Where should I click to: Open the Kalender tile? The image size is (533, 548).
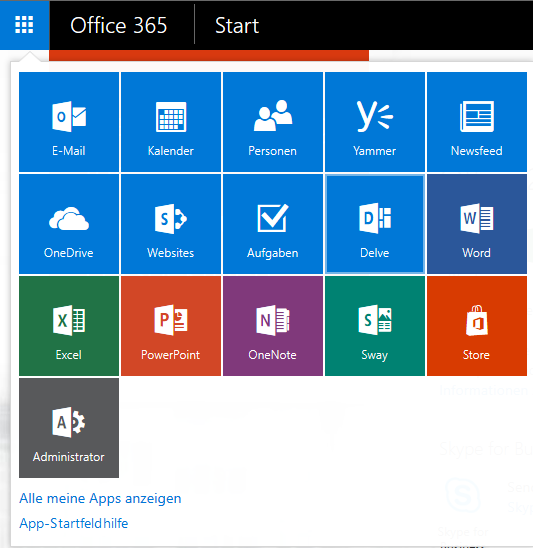tap(171, 122)
